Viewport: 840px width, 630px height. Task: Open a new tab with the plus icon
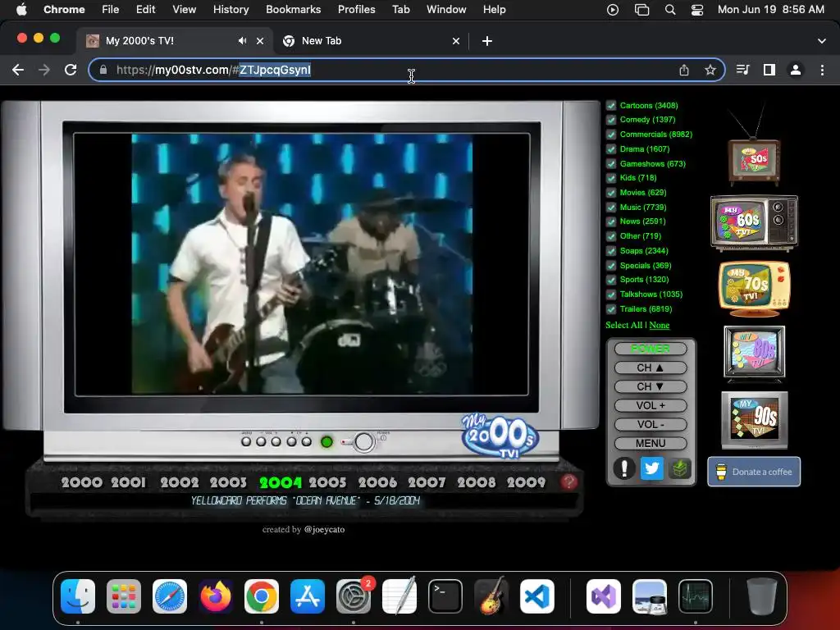click(x=487, y=41)
